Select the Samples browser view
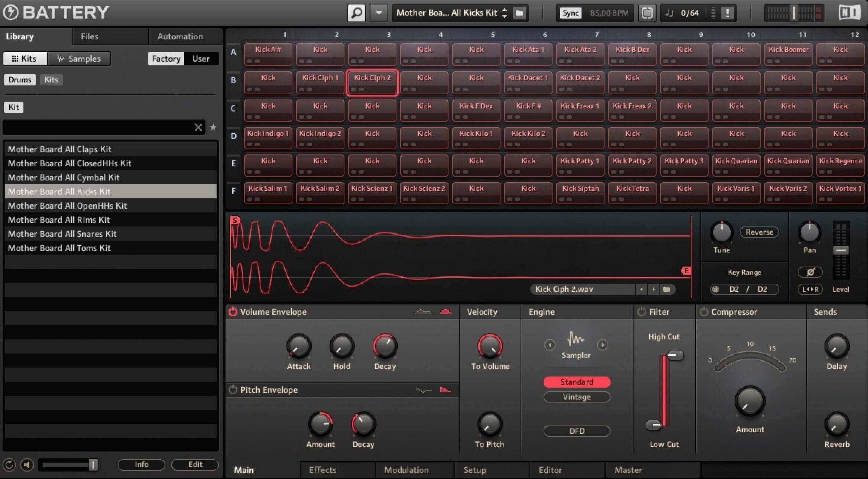 [x=79, y=59]
